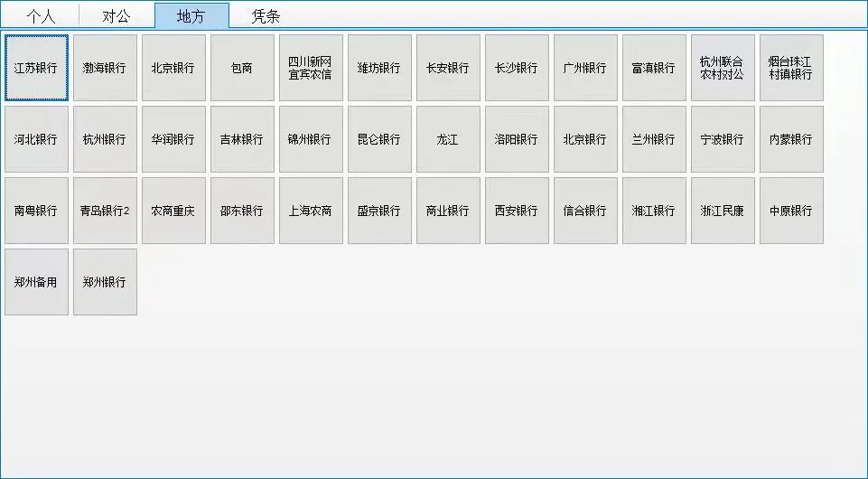Select 长安银行
Image resolution: width=868 pixels, height=479 pixels.
point(448,68)
